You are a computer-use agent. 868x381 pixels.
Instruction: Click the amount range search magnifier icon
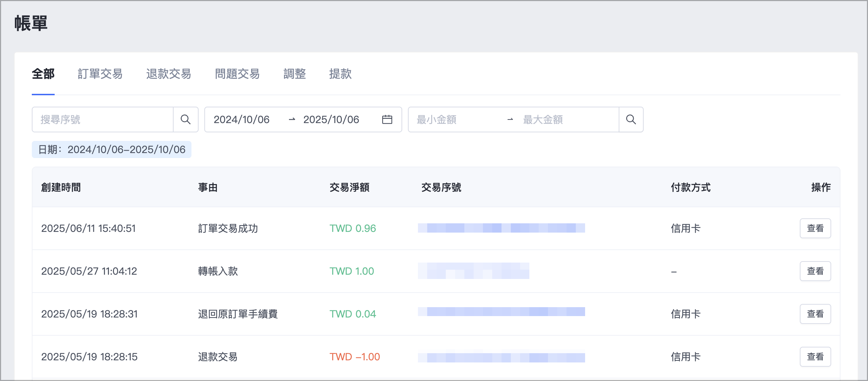(x=631, y=120)
